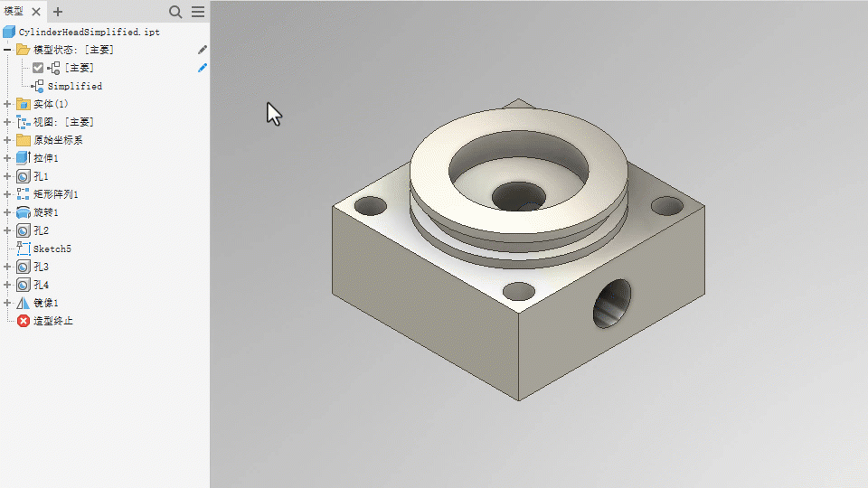Image resolution: width=868 pixels, height=488 pixels.
Task: Click the center bore of cylinder head
Action: 519,196
